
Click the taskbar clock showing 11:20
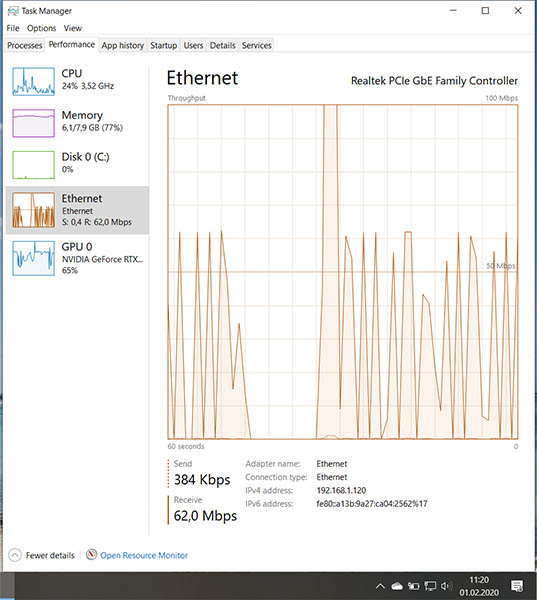tap(479, 586)
